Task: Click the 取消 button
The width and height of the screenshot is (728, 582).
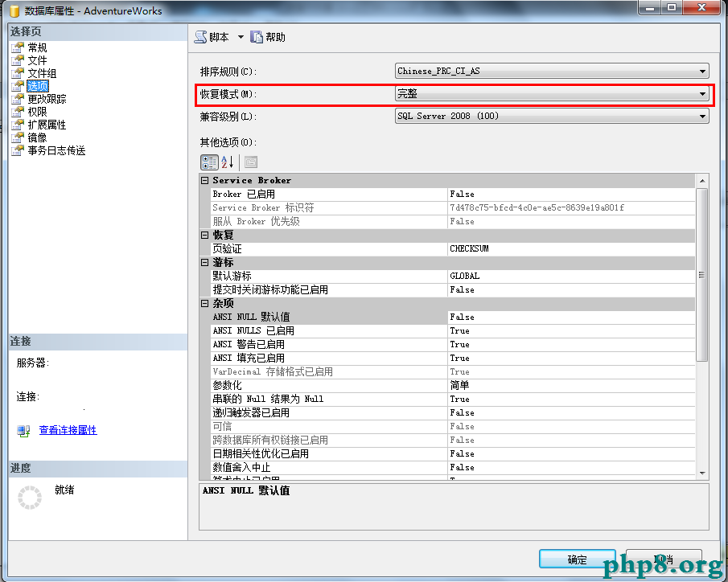Action: coord(664,559)
